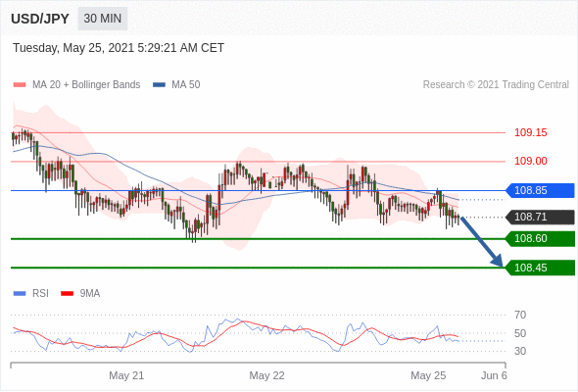Select the USD/JPY pair title
This screenshot has width=578, height=392.
(40, 19)
